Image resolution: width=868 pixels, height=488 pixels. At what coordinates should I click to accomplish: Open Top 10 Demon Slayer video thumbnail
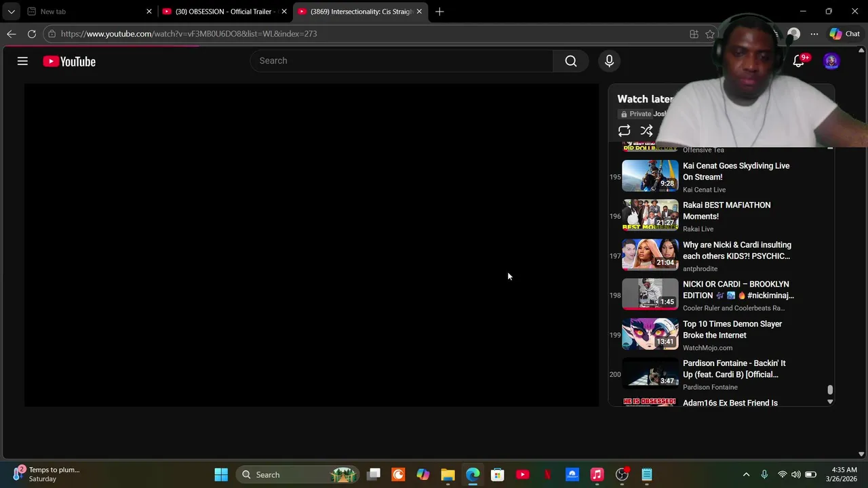point(650,335)
